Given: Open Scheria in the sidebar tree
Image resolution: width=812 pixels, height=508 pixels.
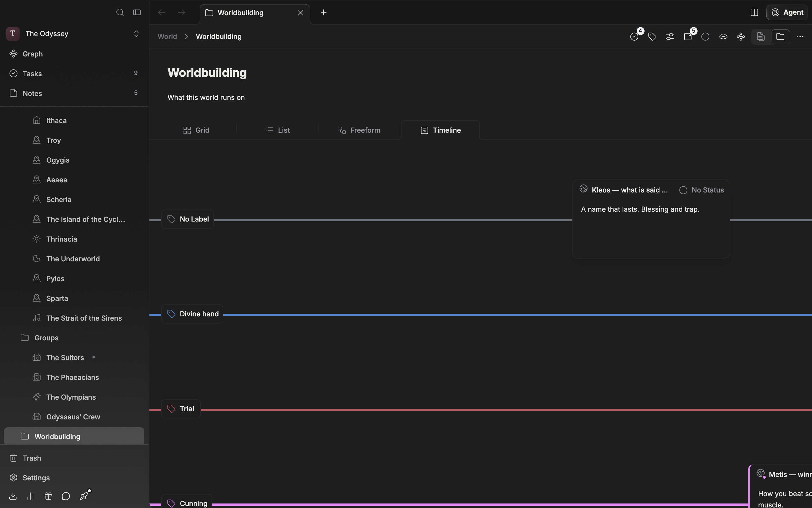Looking at the screenshot, I should (74, 200).
